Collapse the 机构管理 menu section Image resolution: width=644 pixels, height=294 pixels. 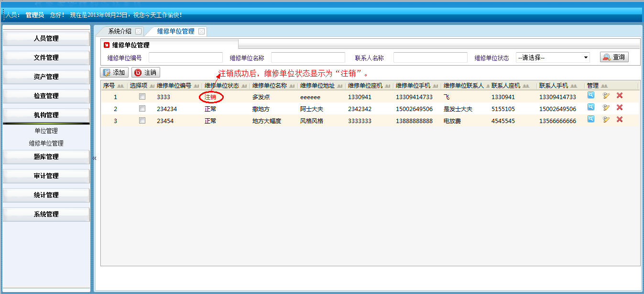click(x=46, y=115)
